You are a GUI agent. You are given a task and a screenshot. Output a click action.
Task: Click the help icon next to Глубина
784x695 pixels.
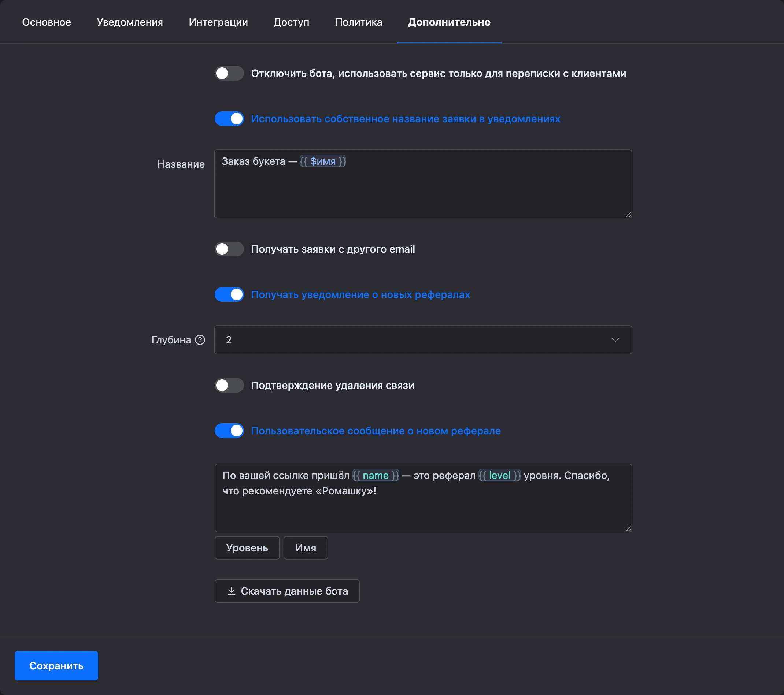(x=200, y=340)
